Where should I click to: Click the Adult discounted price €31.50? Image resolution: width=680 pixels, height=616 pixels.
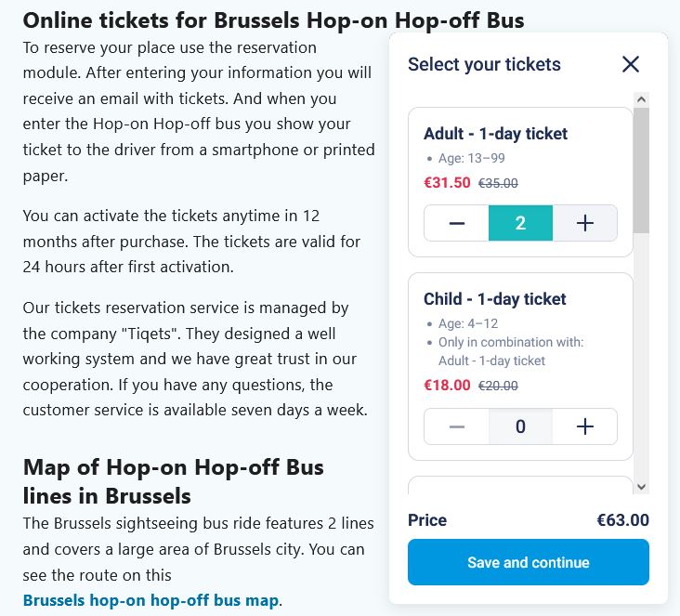coord(447,183)
